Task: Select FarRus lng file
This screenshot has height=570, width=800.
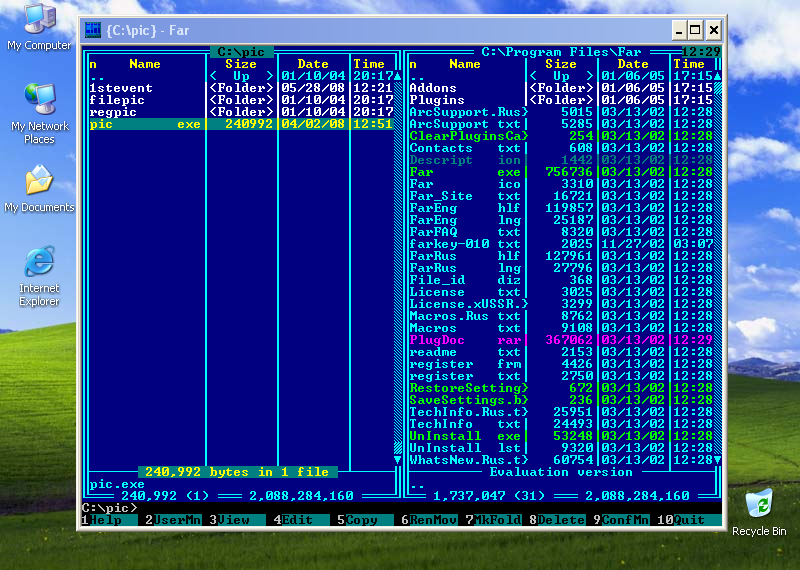Action: pyautogui.click(x=561, y=268)
